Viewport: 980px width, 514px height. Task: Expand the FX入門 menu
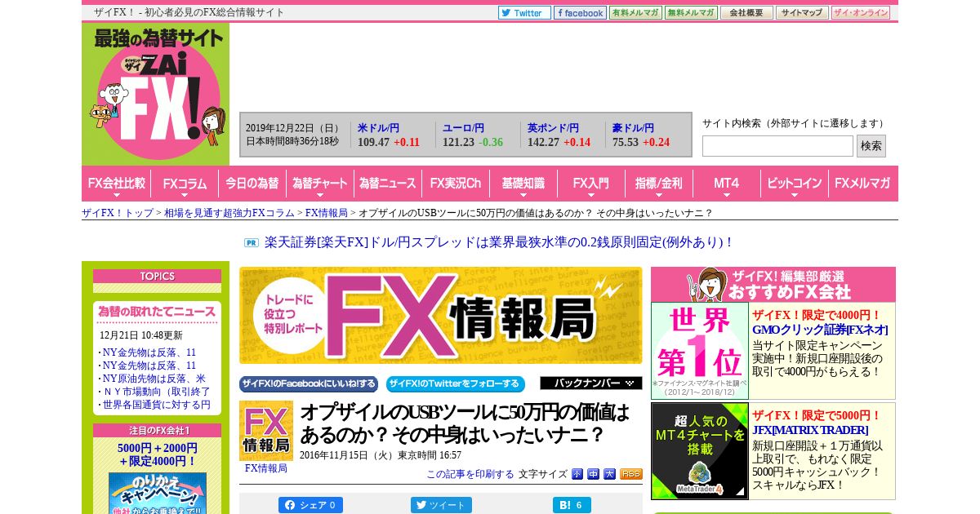point(591,184)
